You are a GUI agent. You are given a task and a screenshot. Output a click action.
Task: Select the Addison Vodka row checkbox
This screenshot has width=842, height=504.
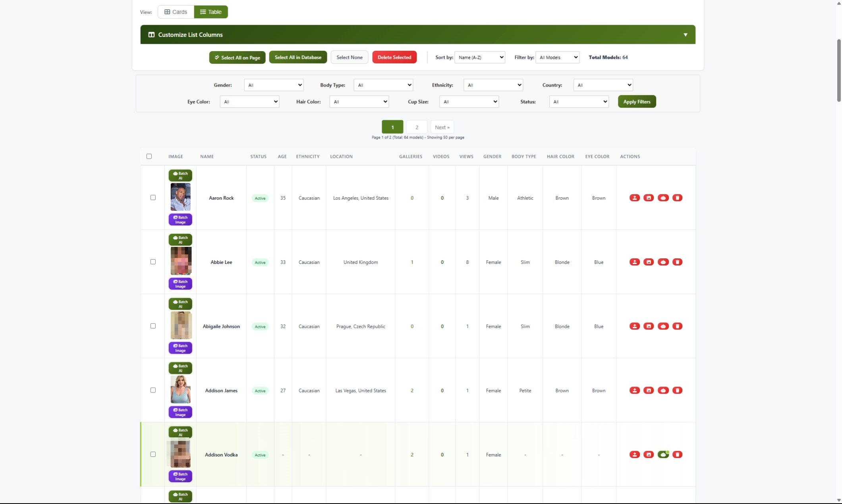tap(153, 454)
